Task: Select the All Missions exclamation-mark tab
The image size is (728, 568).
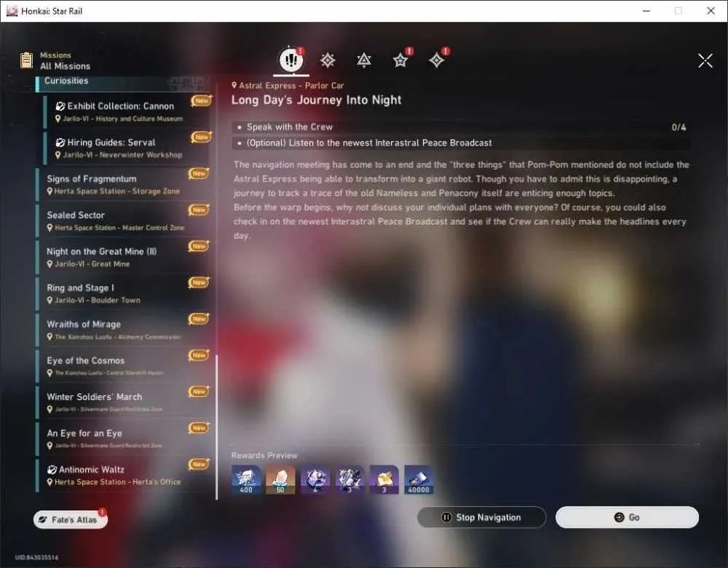Action: click(x=291, y=60)
